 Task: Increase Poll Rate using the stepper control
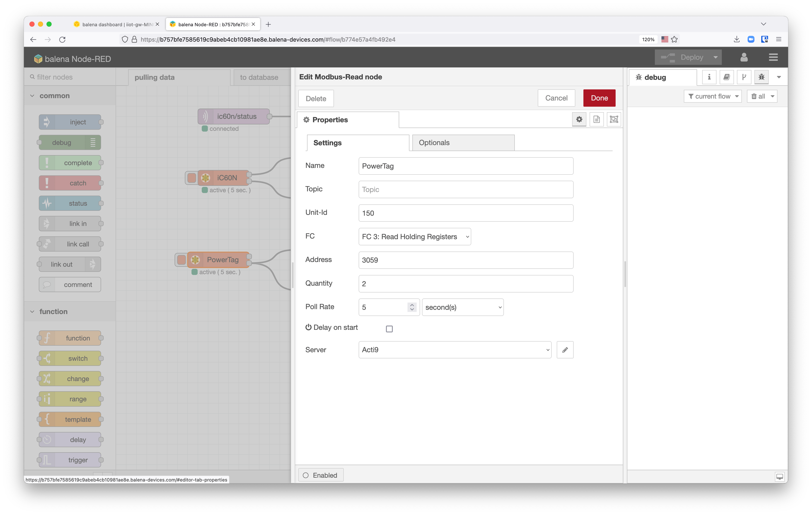412,304
